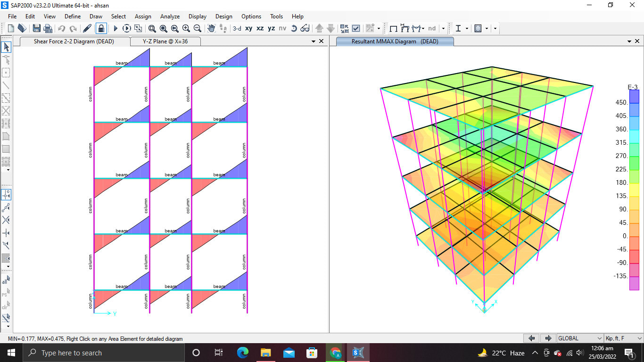Screen dimensions: 644x362
Task: Click the Rubber Band Zoom magnifier icon
Action: coord(152,28)
